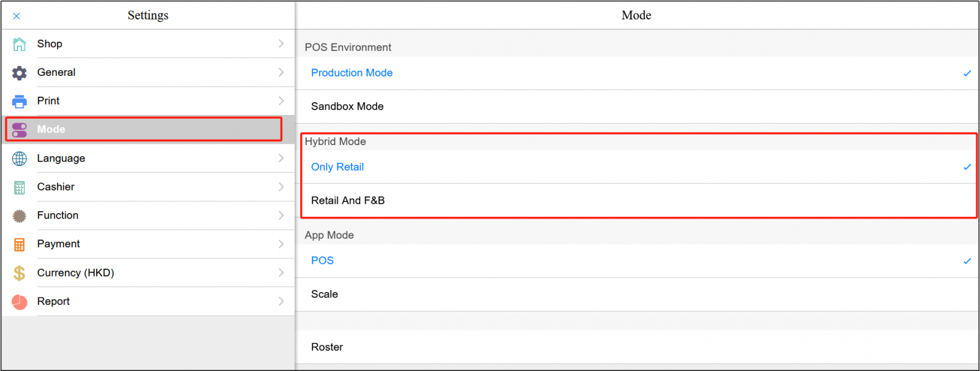Screen dimensions: 980x371
Task: Open Language settings via globe icon
Action: [19, 158]
